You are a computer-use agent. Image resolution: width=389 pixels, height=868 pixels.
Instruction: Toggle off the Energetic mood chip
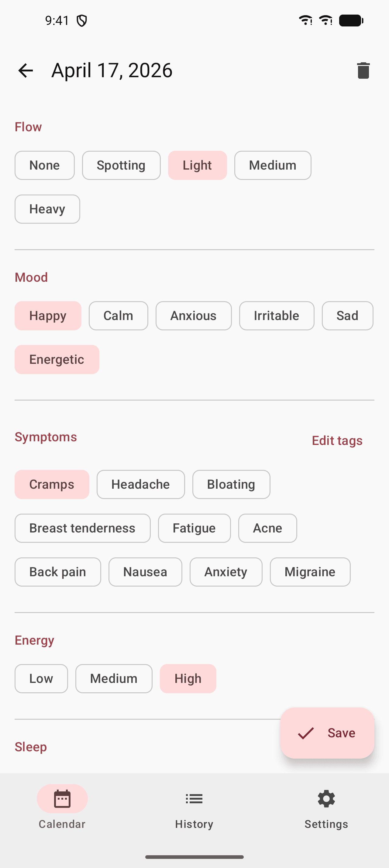coord(57,360)
